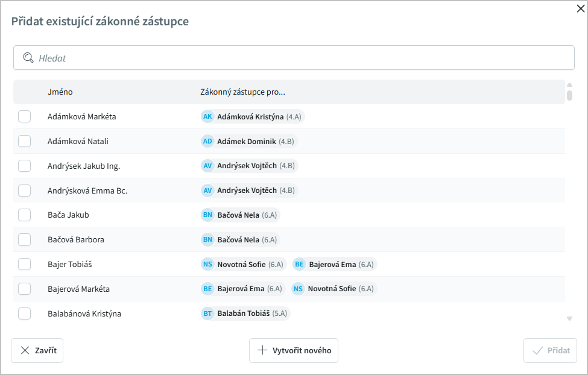Click the Zákonný zástupce pro... column header
Viewport: 588px width, 375px height.
[242, 92]
